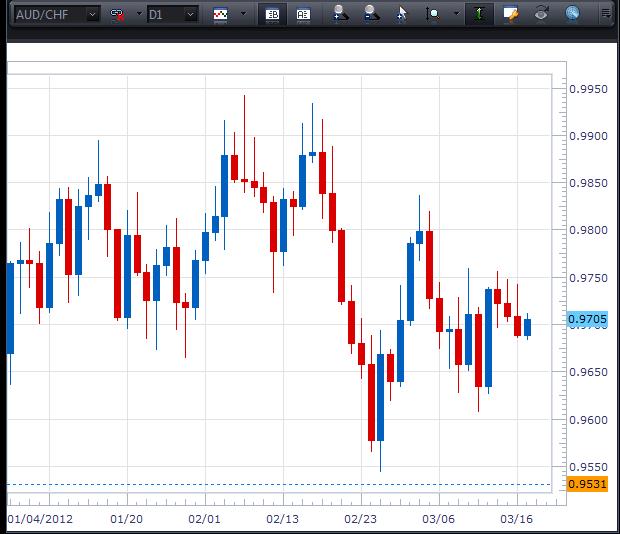Click the vertical zoom magnifier icon
620x534 pixels.
pos(433,14)
